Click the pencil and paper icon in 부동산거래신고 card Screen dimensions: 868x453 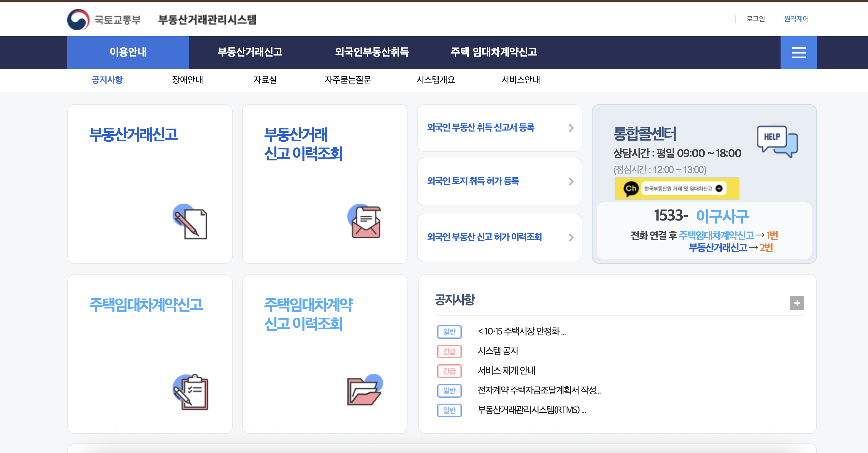(190, 222)
